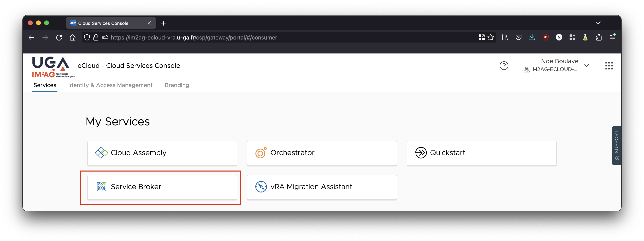
Task: Open the uBlock Origin extension icon
Action: click(545, 37)
